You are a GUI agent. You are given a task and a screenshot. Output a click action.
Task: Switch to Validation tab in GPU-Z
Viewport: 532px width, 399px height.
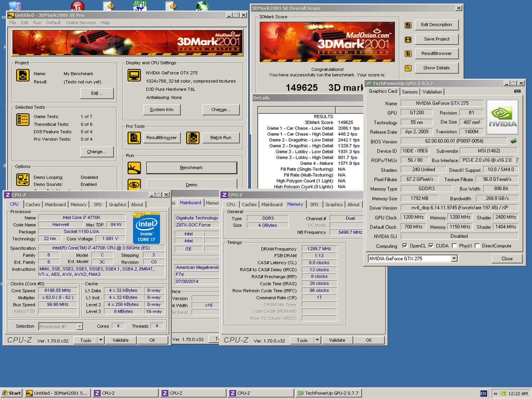(432, 92)
